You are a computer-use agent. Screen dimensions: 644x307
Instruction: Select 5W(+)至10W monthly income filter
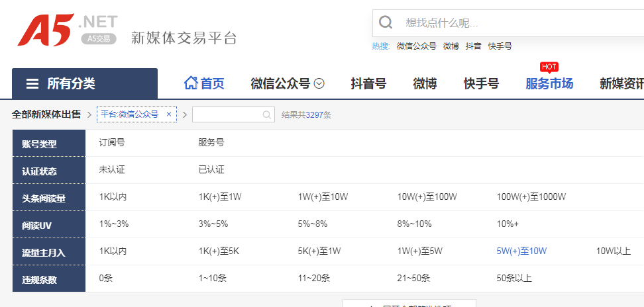coord(521,251)
